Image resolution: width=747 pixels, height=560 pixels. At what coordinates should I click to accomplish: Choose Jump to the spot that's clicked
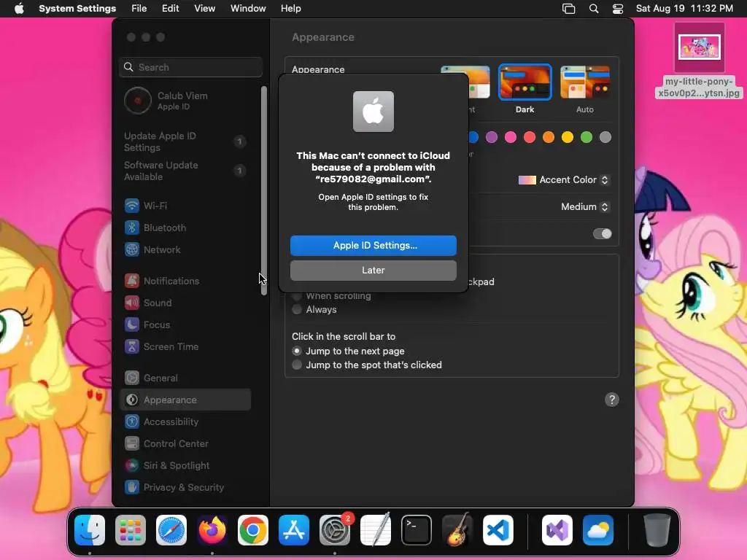tap(297, 365)
